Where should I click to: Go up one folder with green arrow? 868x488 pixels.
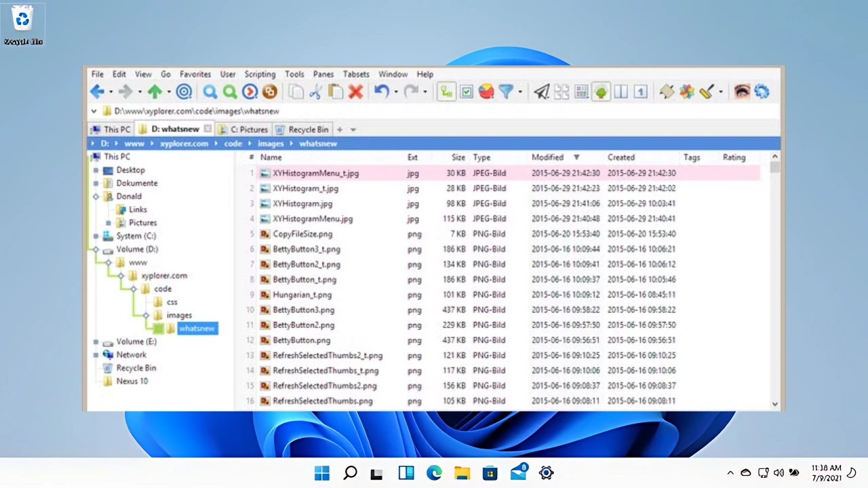tap(155, 91)
